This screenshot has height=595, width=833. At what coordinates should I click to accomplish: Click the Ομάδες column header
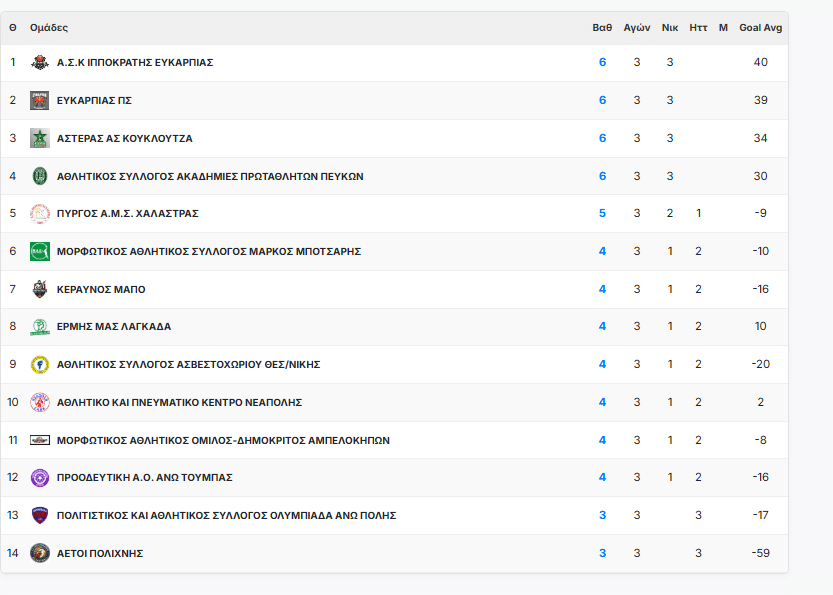tap(49, 28)
